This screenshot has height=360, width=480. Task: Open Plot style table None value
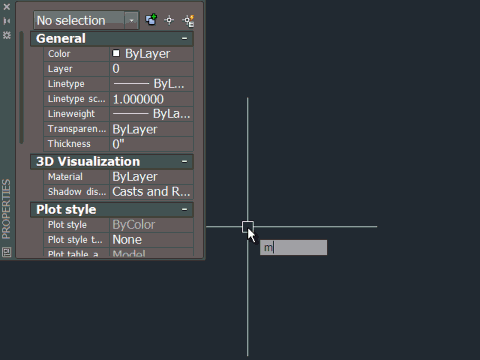click(x=152, y=240)
